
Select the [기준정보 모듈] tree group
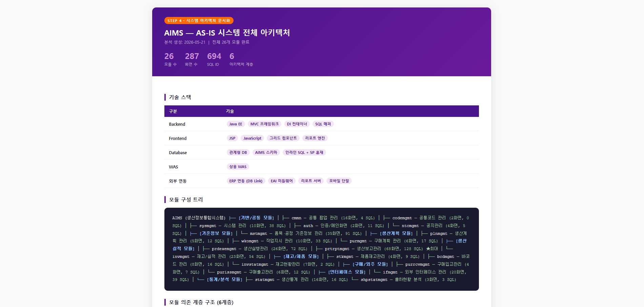216,233
